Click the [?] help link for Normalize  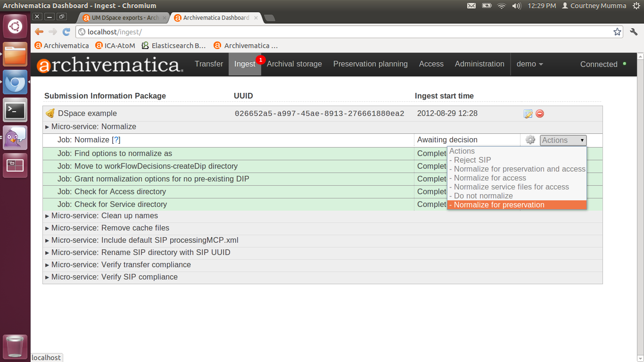pyautogui.click(x=116, y=140)
